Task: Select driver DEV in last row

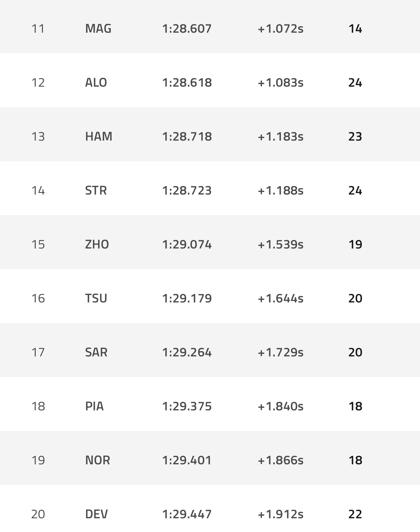Action: [x=96, y=514]
